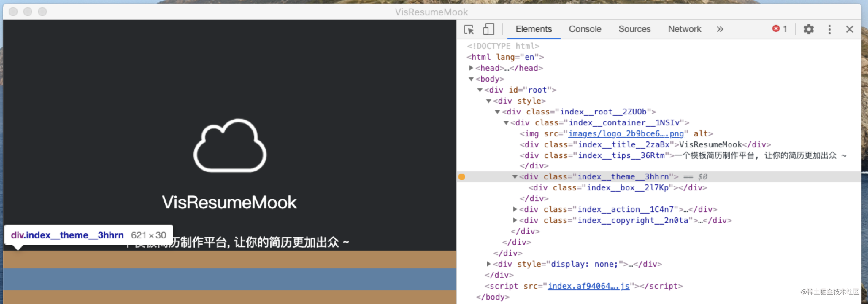Click the cloud logo image
The width and height of the screenshot is (868, 304).
(230, 145)
